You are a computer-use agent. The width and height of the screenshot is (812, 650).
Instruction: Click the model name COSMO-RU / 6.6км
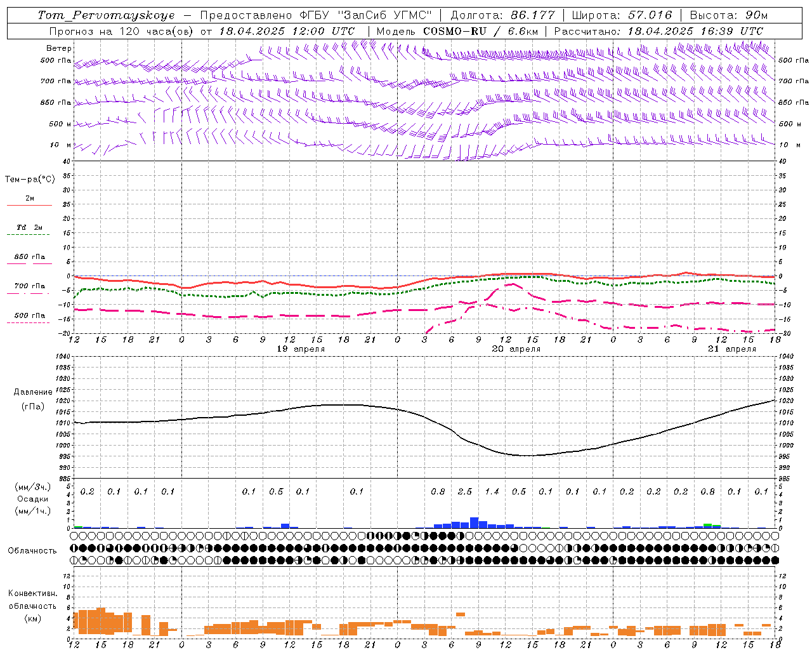[x=481, y=30]
